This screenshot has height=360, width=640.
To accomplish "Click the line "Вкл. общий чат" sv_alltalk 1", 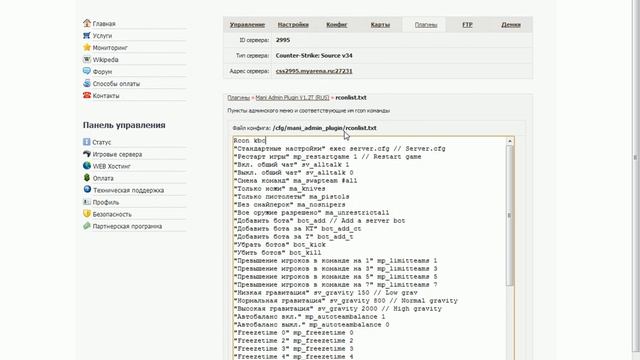I will tap(291, 165).
